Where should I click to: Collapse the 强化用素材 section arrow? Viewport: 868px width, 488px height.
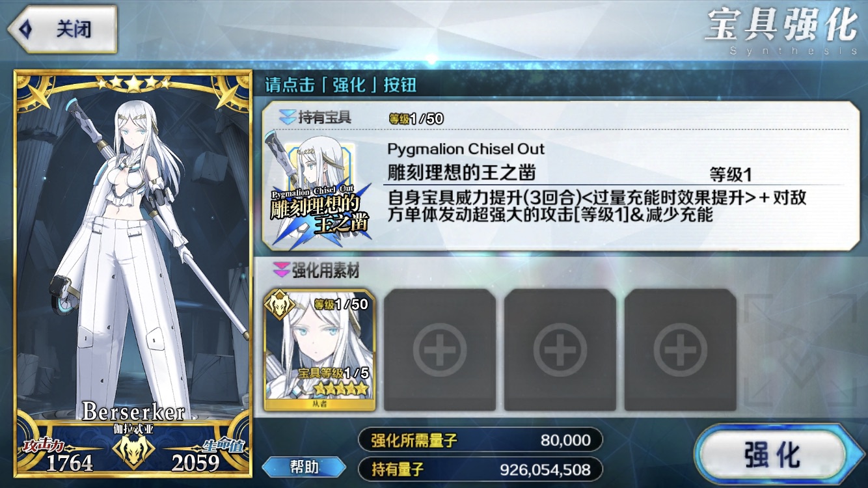(x=282, y=269)
